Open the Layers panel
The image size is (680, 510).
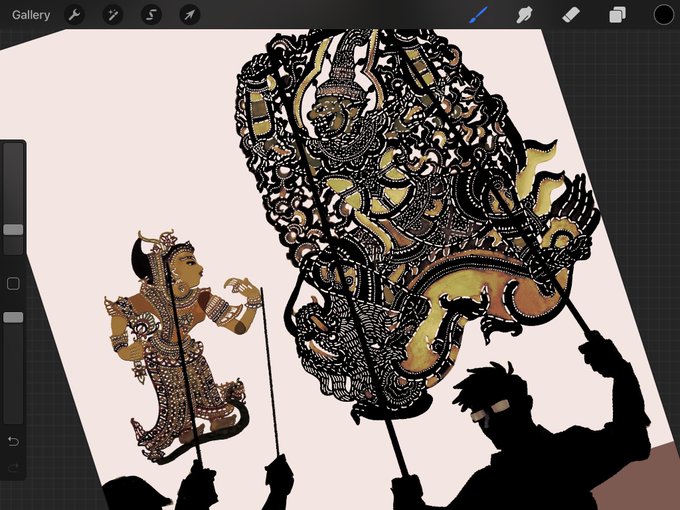[x=617, y=15]
